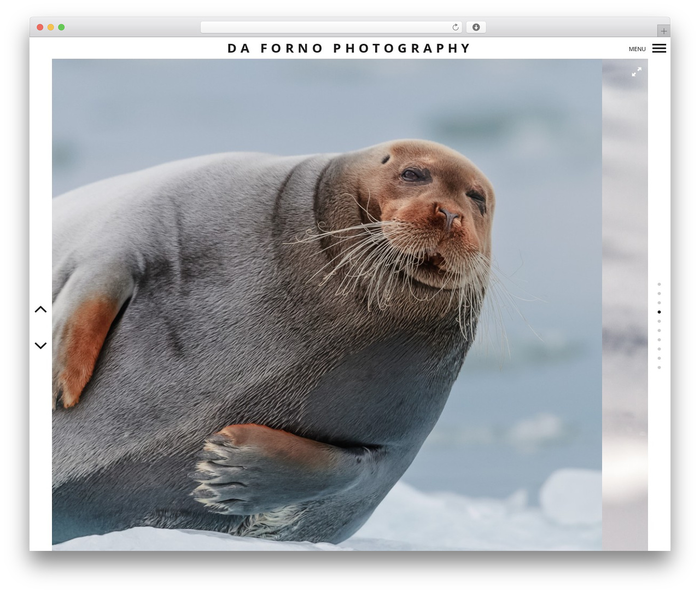Go to next photo with down chevron

(x=40, y=345)
